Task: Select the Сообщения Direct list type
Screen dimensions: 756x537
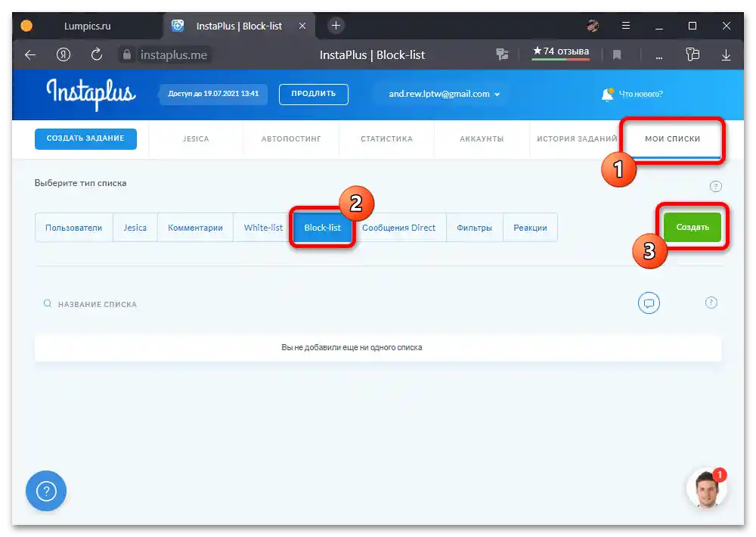Action: click(398, 227)
